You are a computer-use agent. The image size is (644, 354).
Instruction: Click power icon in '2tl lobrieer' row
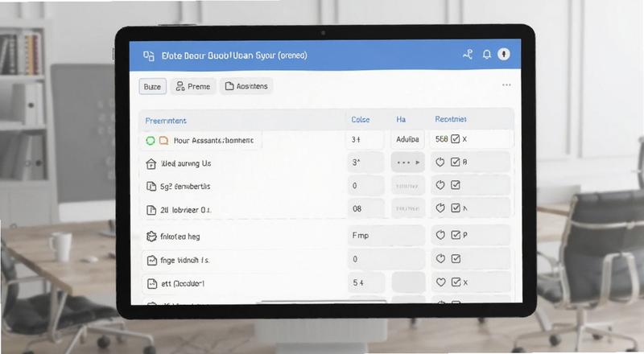(x=440, y=208)
